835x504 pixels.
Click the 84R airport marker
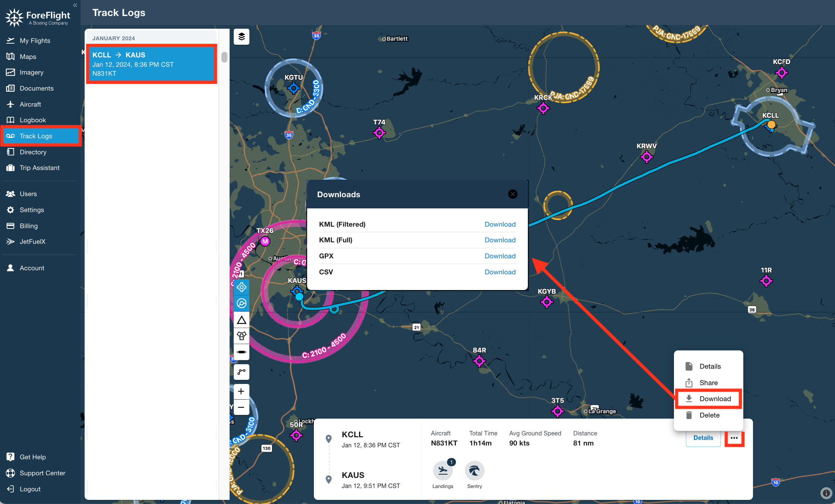[x=479, y=361]
